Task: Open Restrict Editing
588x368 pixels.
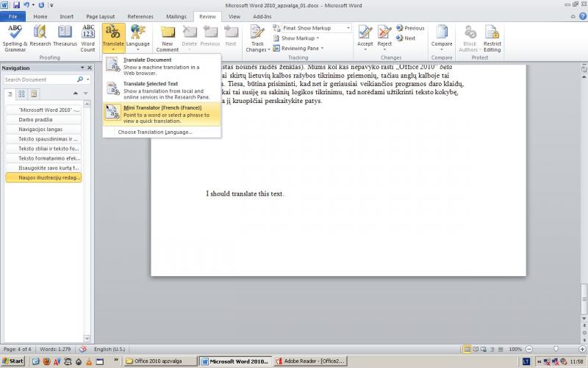Action: coord(492,38)
